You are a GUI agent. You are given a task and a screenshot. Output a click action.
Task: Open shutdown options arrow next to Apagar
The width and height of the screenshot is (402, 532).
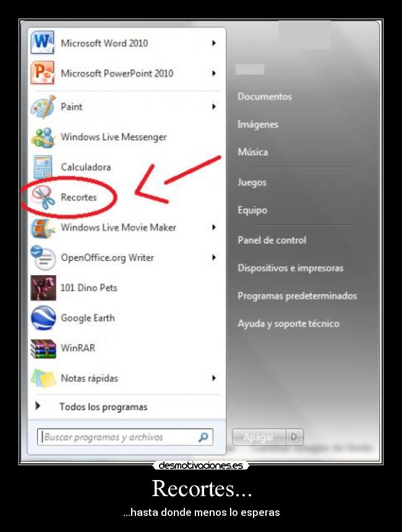(x=294, y=437)
